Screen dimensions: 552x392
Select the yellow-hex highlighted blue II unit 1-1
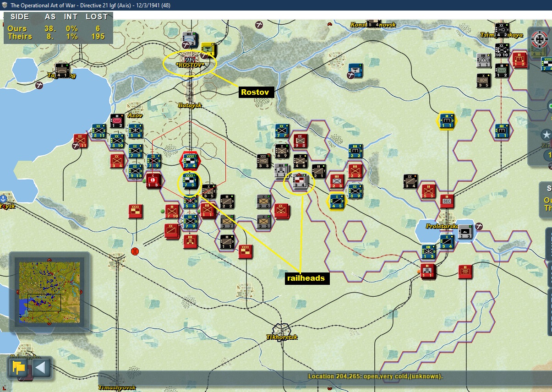pyautogui.click(x=447, y=121)
